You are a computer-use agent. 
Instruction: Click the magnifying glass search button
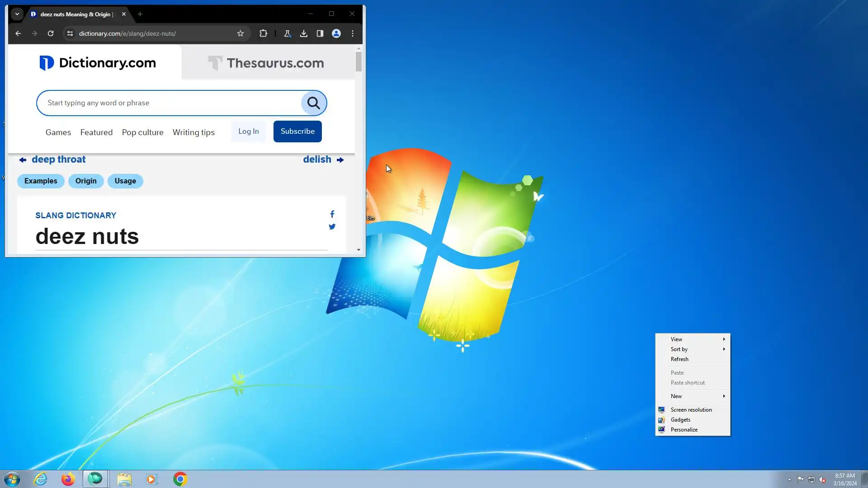point(314,103)
